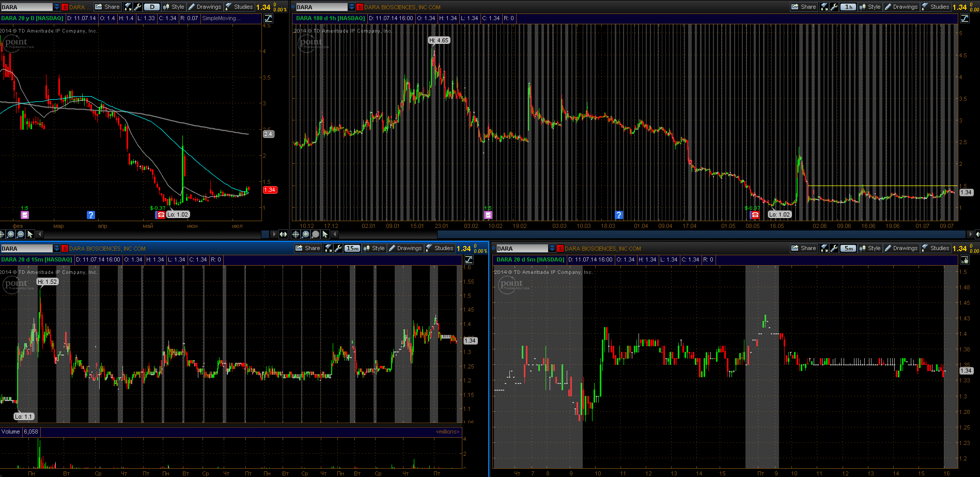980x477 pixels.
Task: Open chart settings wrench in 5m chart panel
Action: point(834,248)
